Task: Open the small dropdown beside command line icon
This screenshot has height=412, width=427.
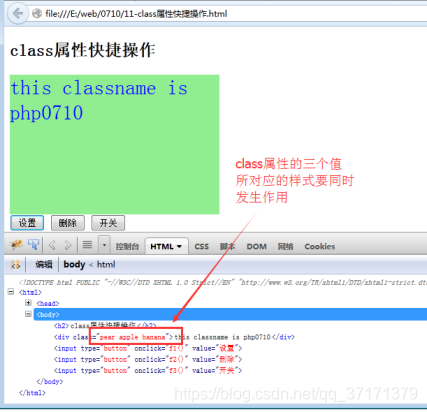Action: (x=104, y=245)
